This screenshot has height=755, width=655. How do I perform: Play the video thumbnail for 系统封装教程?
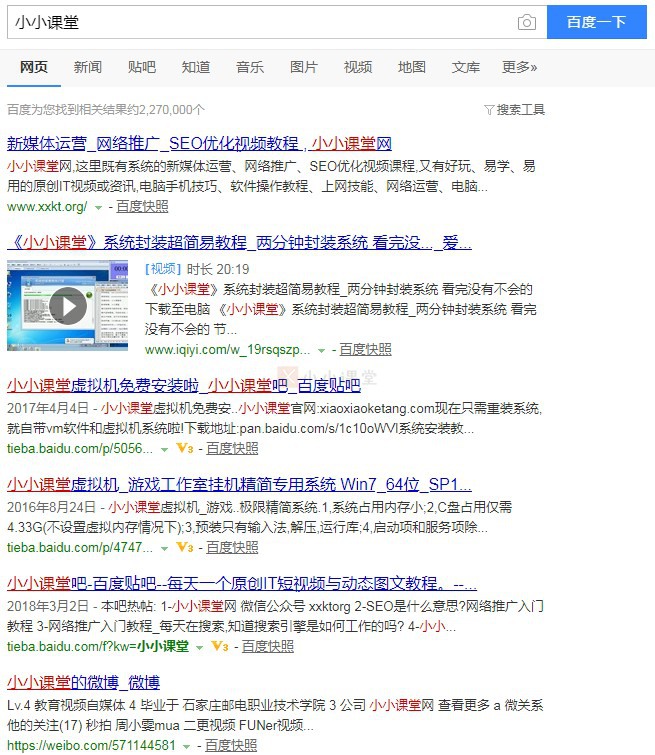(67, 306)
